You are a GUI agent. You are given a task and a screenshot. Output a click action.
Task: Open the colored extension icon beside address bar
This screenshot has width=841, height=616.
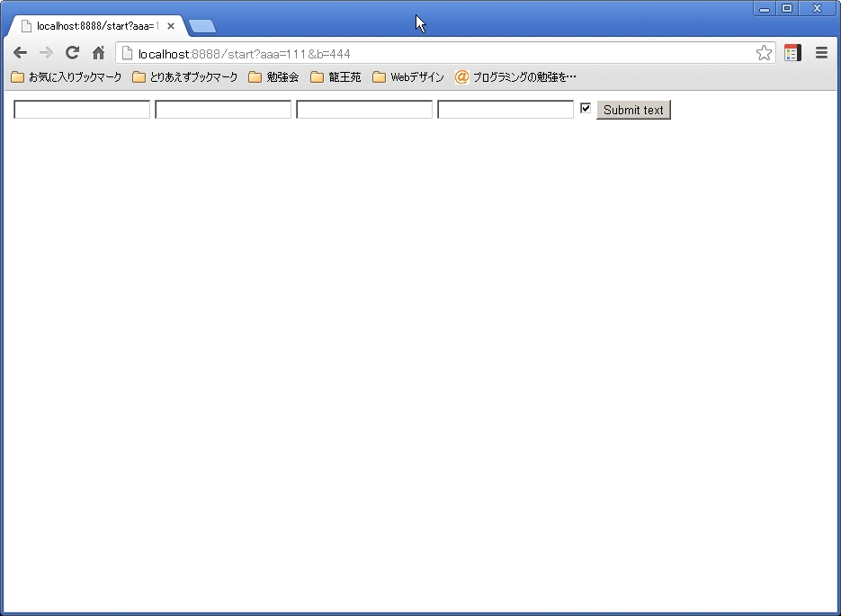[792, 53]
